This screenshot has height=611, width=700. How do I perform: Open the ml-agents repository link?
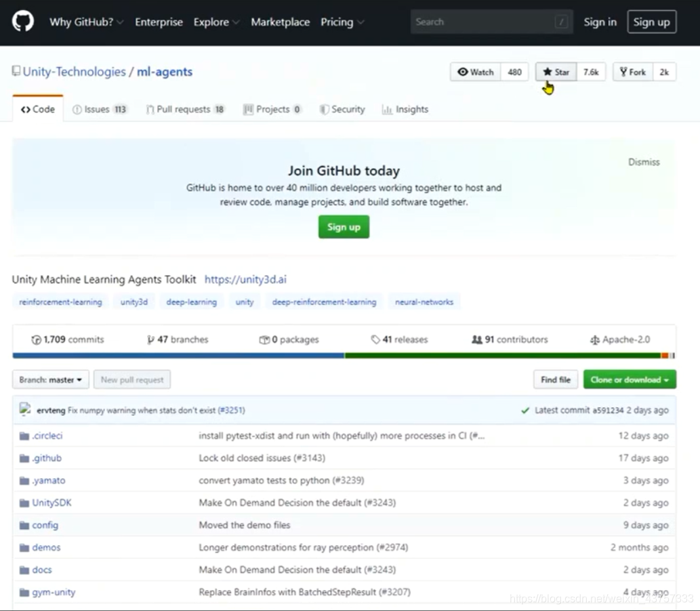pyautogui.click(x=164, y=72)
